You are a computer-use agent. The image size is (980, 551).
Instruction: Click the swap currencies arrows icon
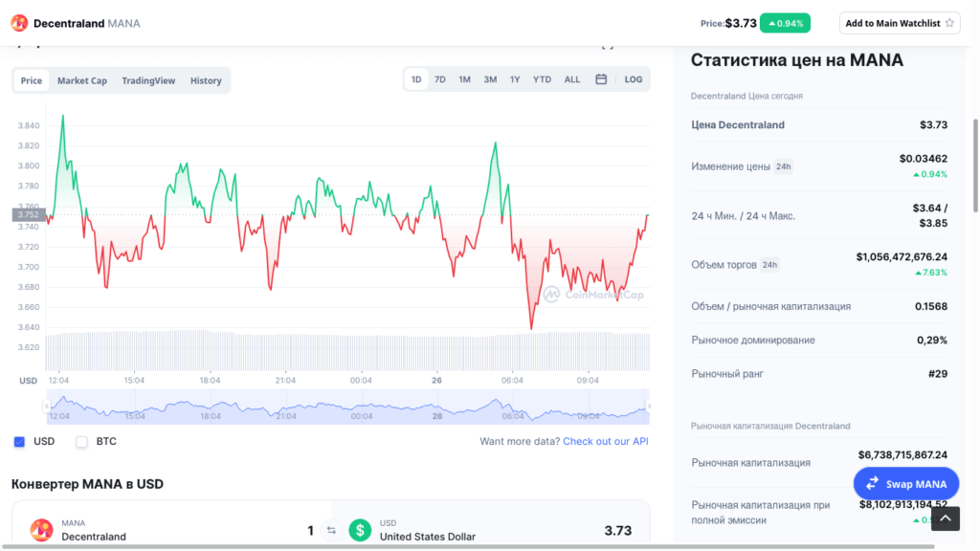[x=331, y=530]
